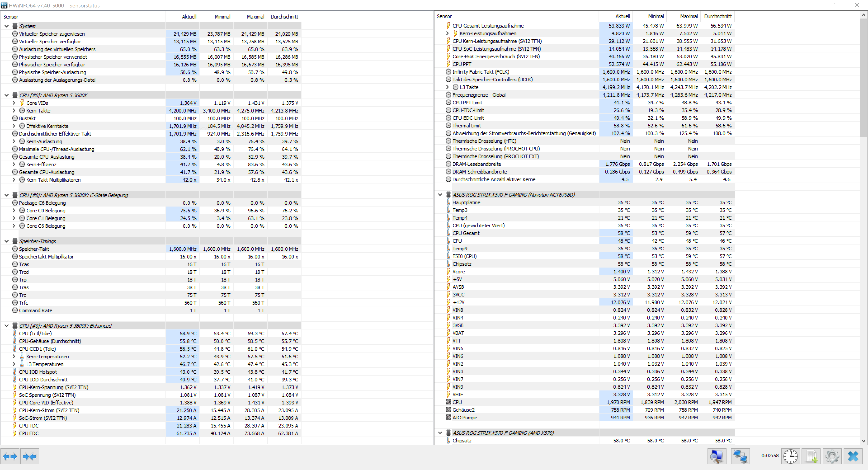Click the left Maximal column header
Viewport: 868px width, 470px height.
(x=255, y=16)
